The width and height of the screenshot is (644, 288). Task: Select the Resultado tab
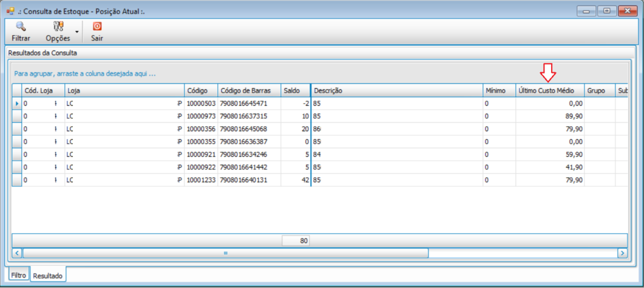pos(48,276)
